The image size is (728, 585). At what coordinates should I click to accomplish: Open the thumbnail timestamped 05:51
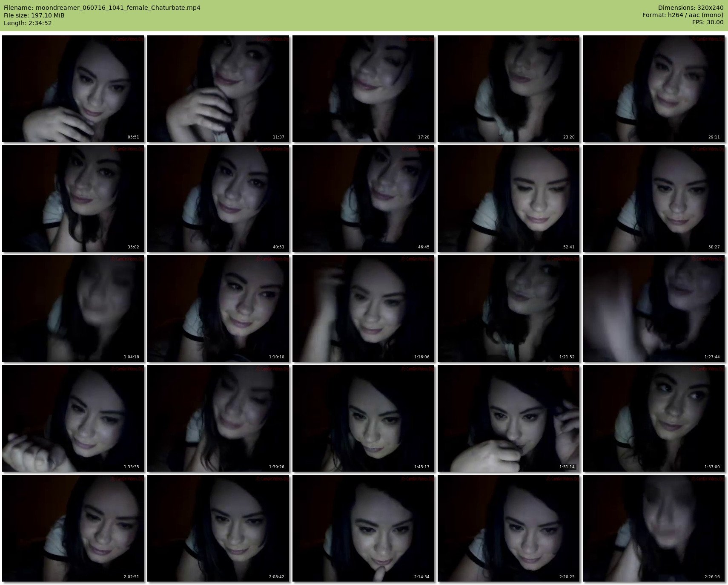tap(73, 89)
